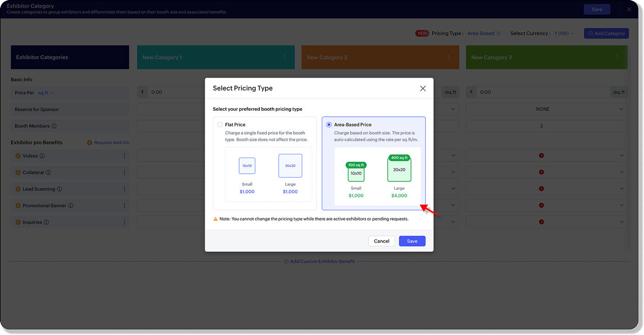644x335 pixels.
Task: Click the add-on icon before Inquiries
Action: coord(18,222)
